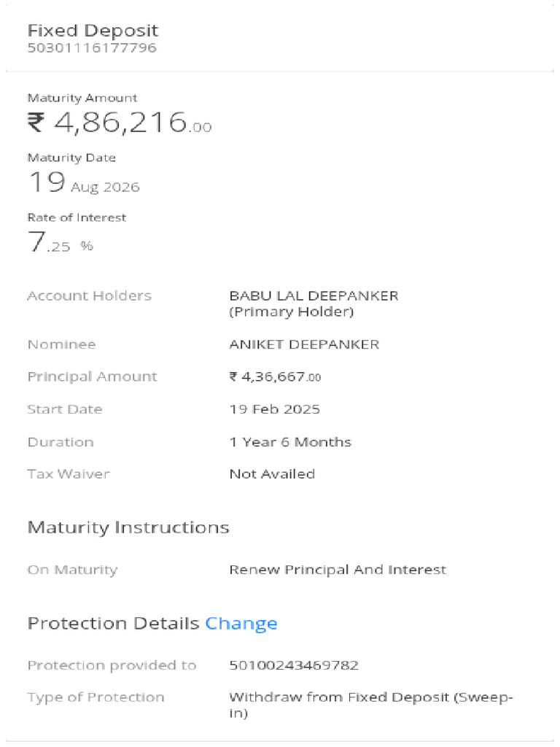Click the duration value 1 Year 6 Months

pyautogui.click(x=290, y=442)
